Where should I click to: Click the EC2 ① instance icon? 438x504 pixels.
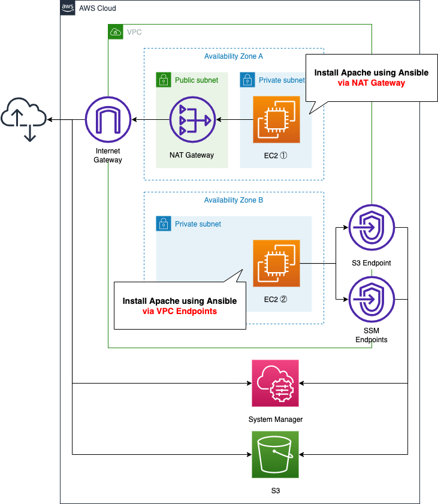[x=276, y=120]
